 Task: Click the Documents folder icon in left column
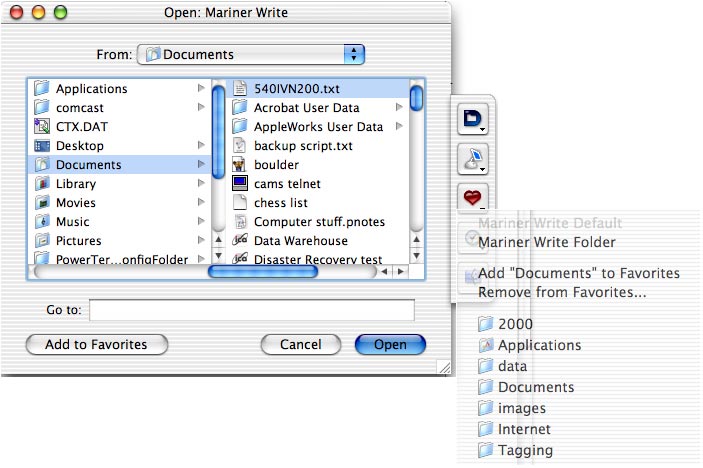[x=42, y=165]
